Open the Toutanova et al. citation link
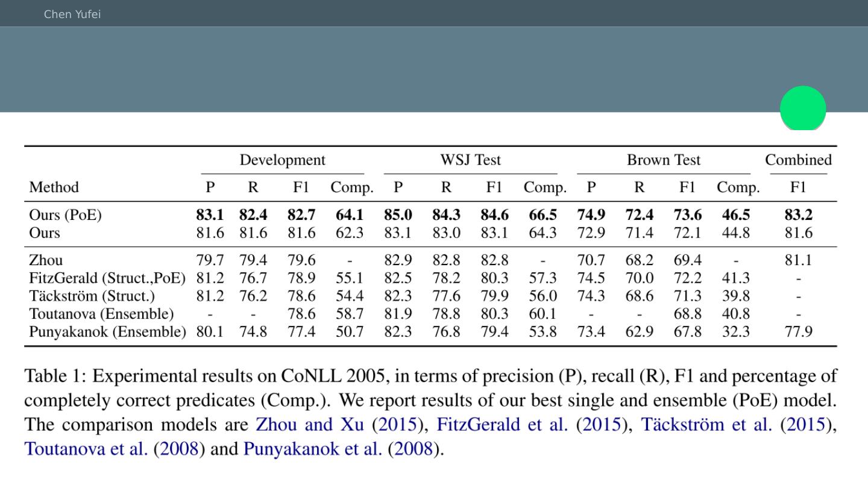This screenshot has width=868, height=488. [x=86, y=448]
